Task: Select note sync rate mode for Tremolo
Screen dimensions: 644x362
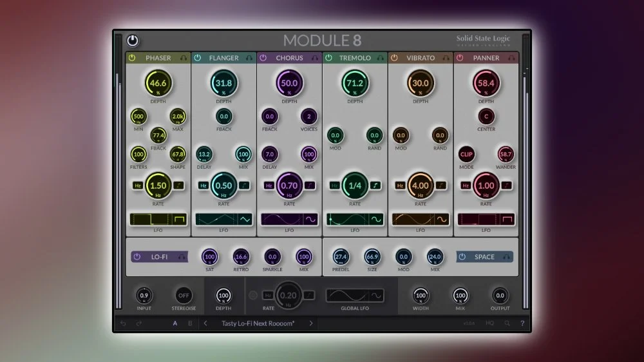Action: [x=375, y=186]
